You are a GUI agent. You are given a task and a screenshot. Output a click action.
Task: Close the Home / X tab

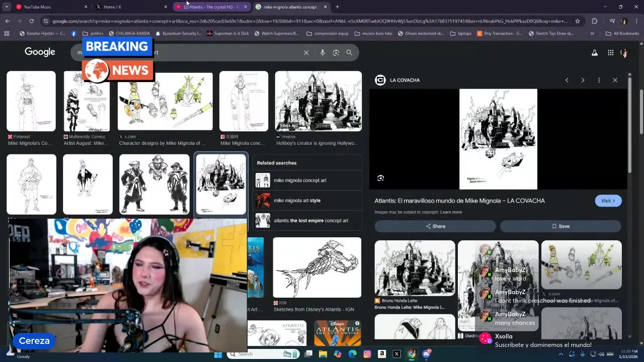[x=166, y=7]
